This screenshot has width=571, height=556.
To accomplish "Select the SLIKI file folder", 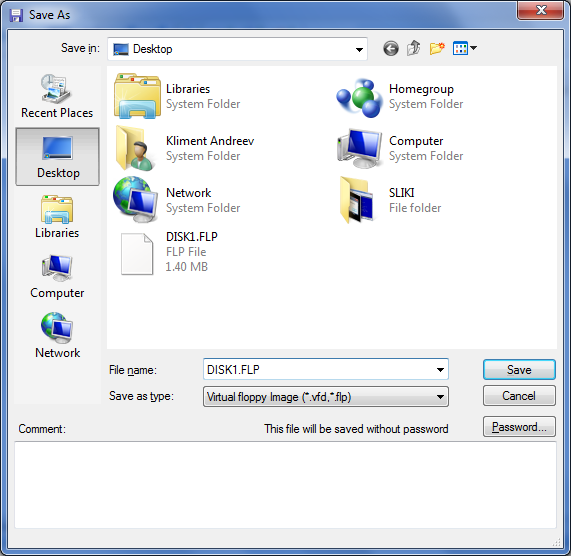I will click(390, 200).
